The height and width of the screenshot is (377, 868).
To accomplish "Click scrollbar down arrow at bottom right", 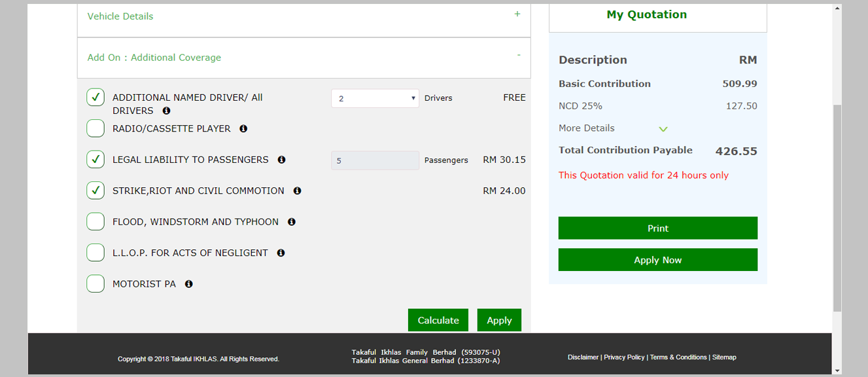I will coord(837,370).
